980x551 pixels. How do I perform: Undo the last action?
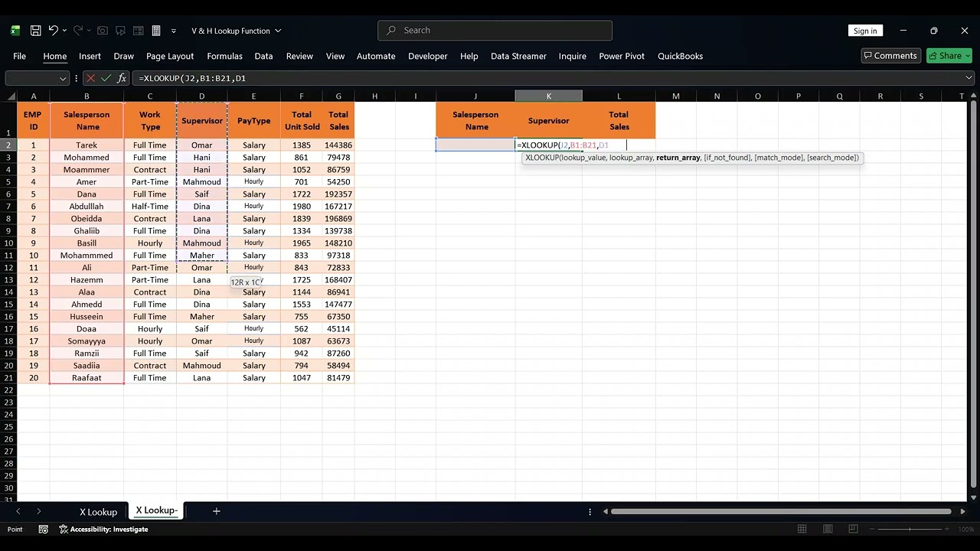[x=53, y=31]
